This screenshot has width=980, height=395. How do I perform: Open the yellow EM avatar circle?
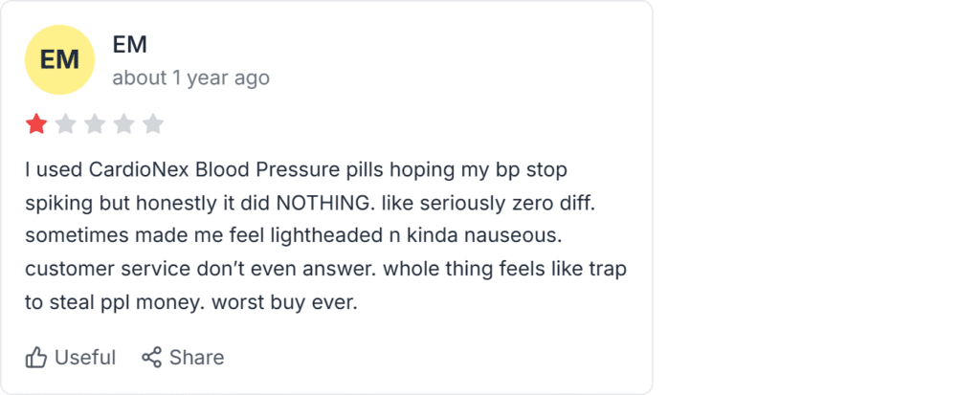click(59, 60)
